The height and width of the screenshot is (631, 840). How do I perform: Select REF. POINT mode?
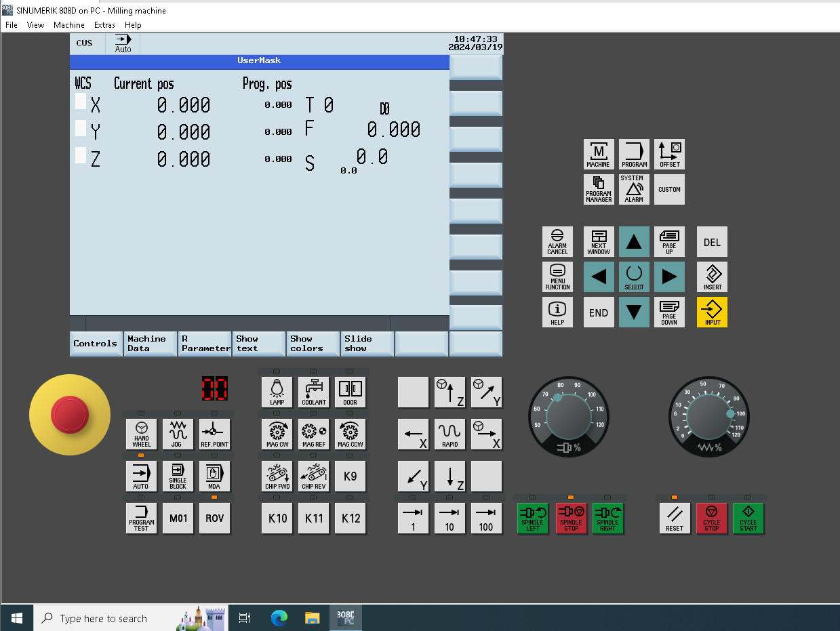pos(214,434)
